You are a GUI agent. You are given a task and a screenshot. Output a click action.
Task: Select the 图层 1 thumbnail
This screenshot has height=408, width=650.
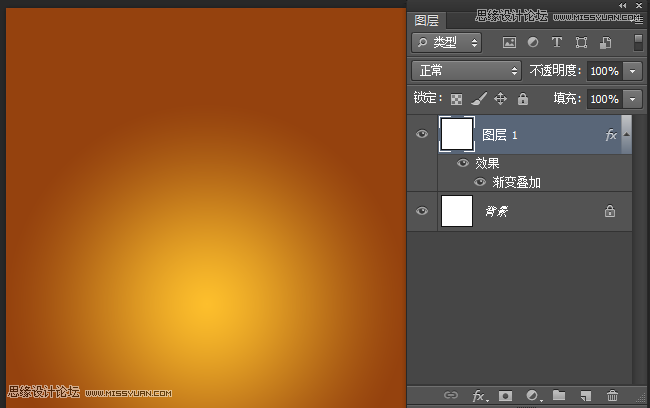[x=457, y=134]
